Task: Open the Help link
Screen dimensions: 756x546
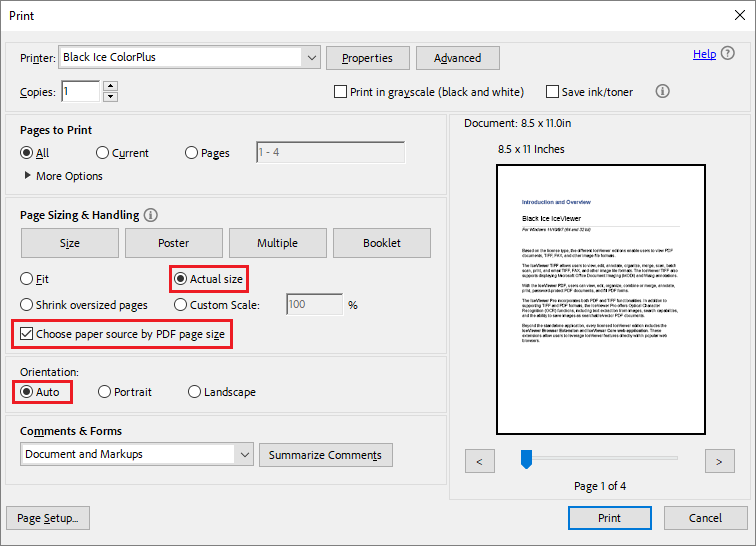Action: (x=704, y=54)
